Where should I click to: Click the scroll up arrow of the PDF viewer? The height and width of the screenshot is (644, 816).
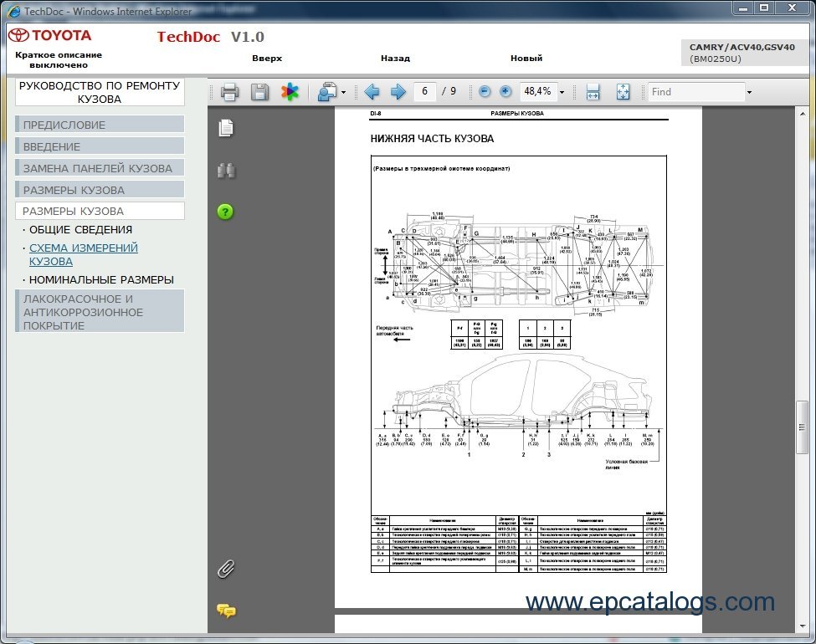point(803,114)
